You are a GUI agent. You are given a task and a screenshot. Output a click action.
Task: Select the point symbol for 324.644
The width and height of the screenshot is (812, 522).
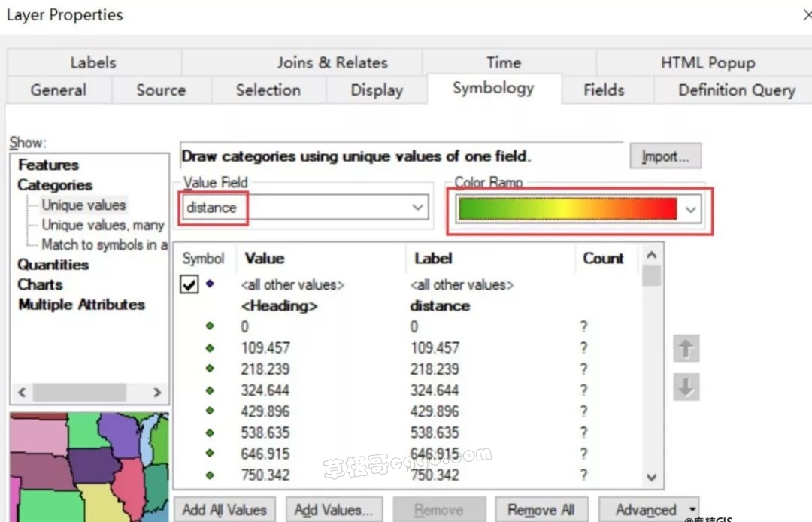pyautogui.click(x=210, y=390)
